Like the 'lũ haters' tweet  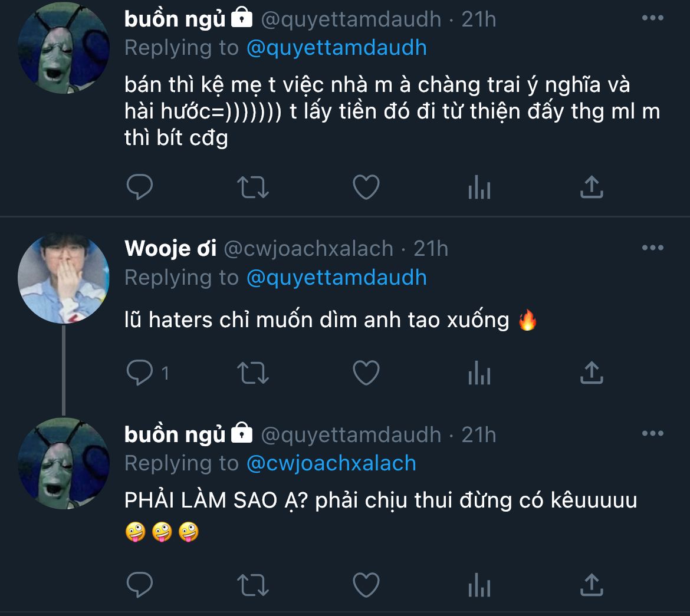(x=366, y=373)
